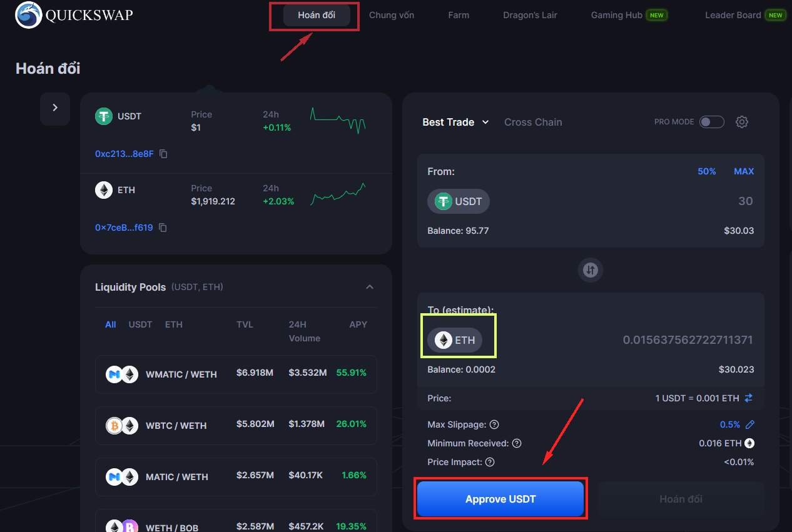The height and width of the screenshot is (532, 792).
Task: Click the Minimum Received help icon
Action: click(516, 443)
